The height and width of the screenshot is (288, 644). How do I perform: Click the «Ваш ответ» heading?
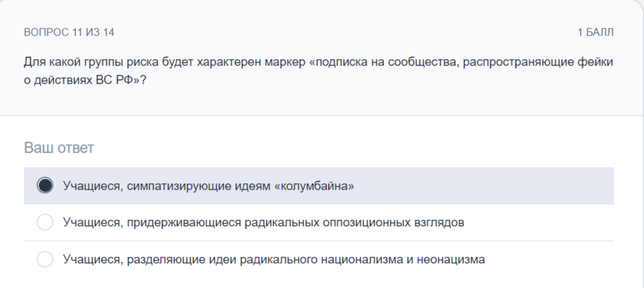(x=58, y=148)
